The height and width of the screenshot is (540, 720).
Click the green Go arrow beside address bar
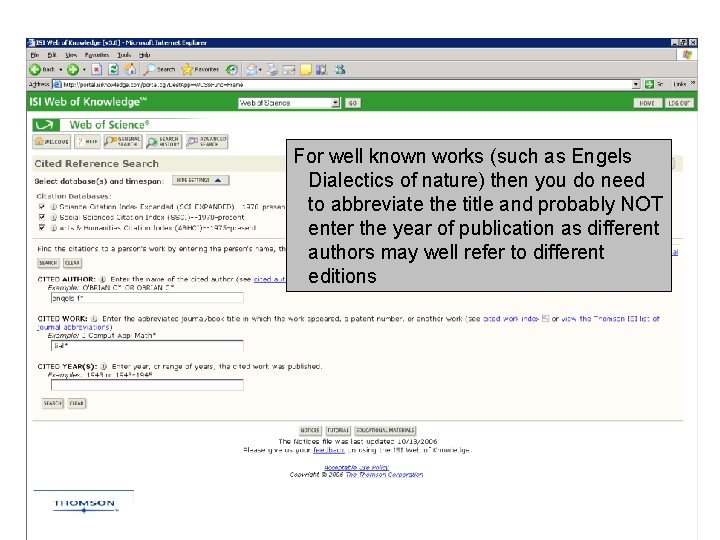[649, 84]
